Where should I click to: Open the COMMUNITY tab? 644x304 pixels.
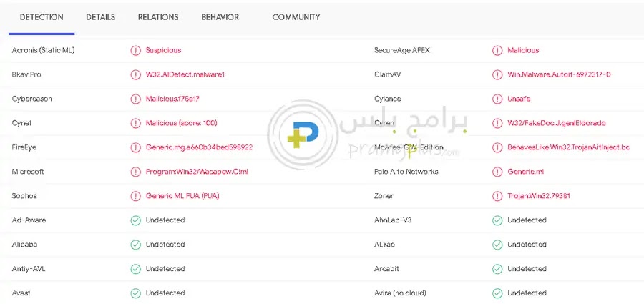click(296, 17)
